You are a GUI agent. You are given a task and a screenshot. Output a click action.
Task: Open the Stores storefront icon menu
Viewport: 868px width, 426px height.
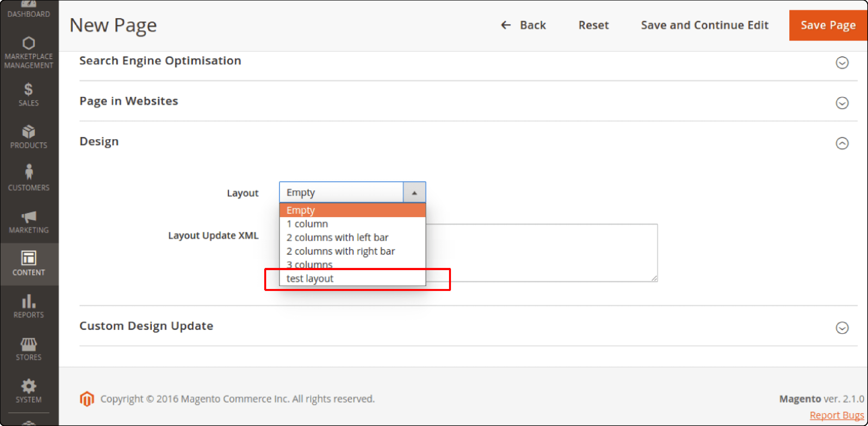[29, 344]
